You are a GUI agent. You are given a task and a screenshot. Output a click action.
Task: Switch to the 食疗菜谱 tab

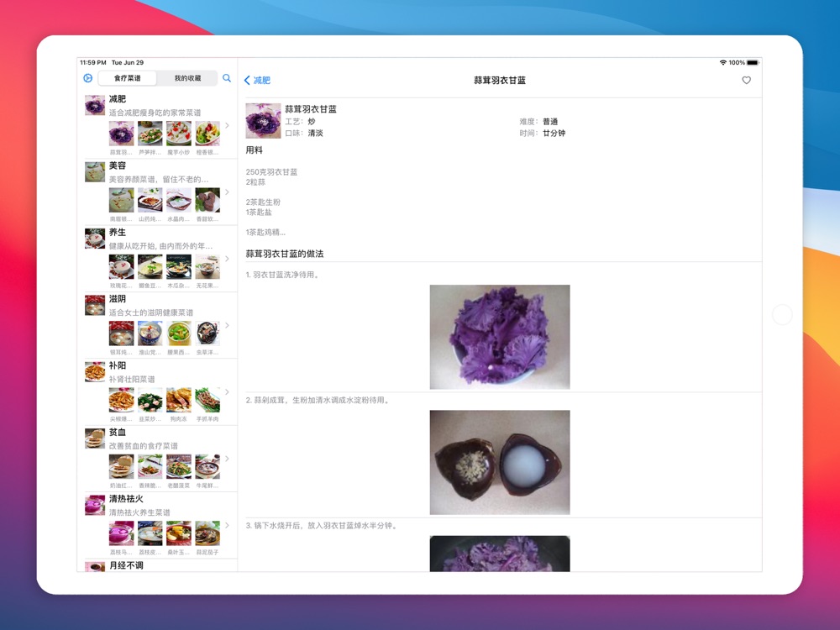pos(128,78)
